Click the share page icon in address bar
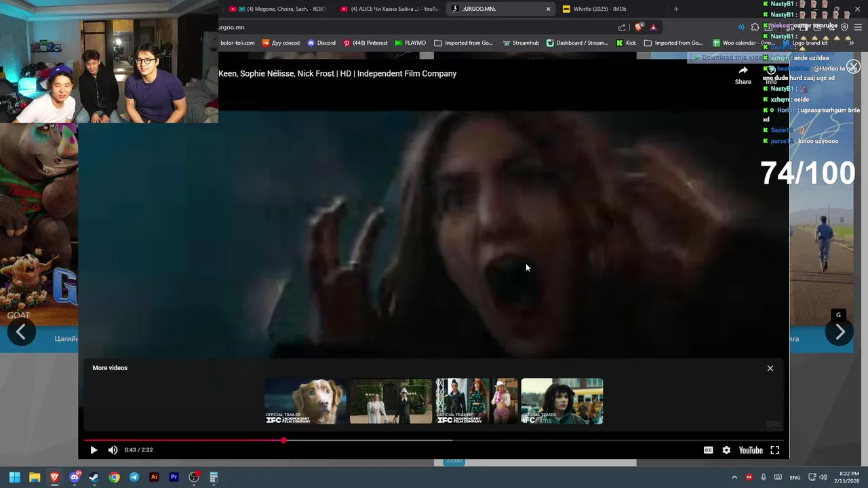 (x=622, y=27)
